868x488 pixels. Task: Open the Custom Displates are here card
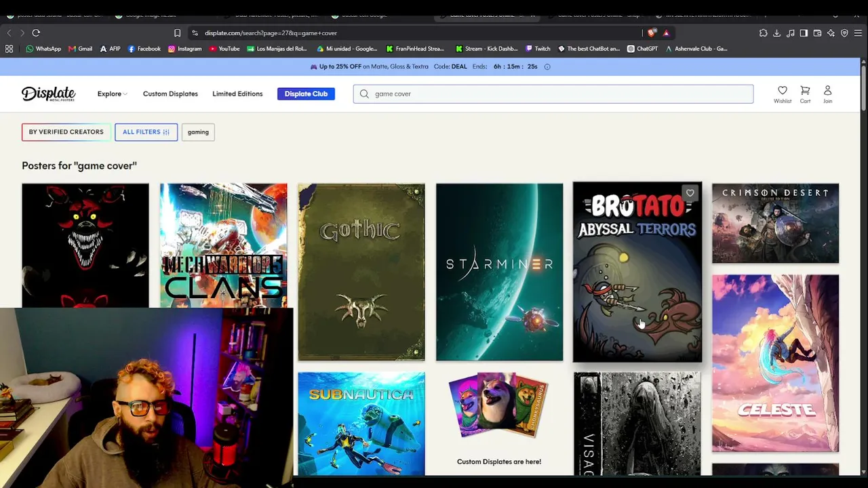tap(499, 424)
